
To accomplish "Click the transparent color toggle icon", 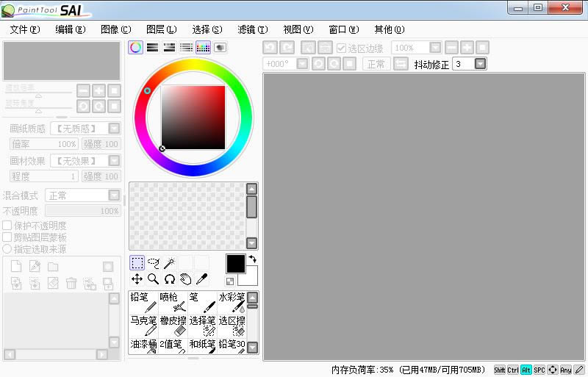I will point(230,281).
